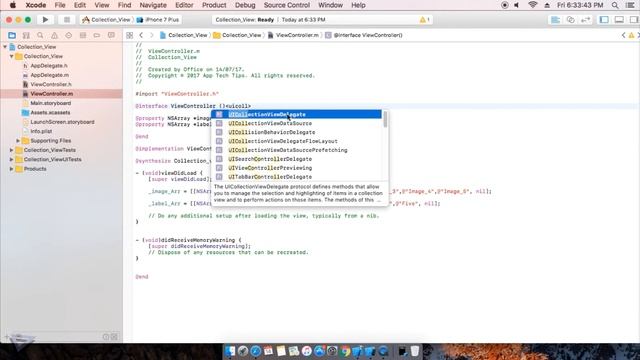Click the warning indicator in activity bar
This screenshot has height=360, width=640.
point(424,20)
